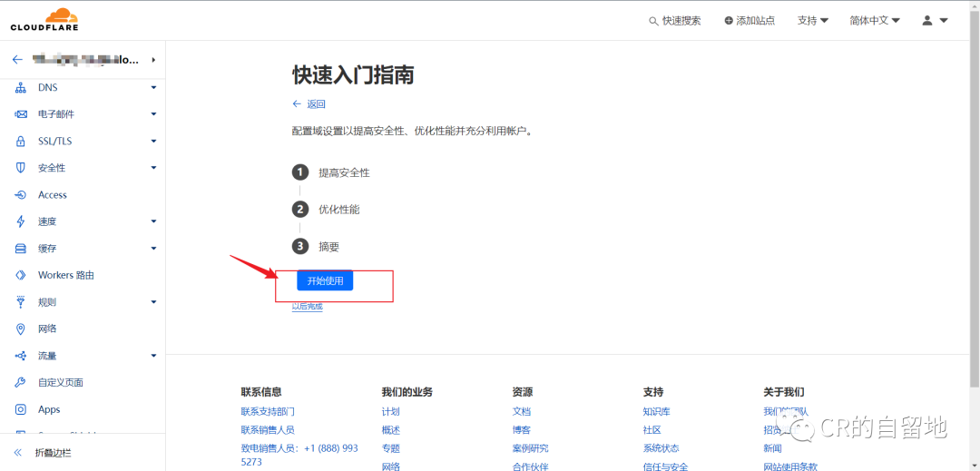Click the 开始使用 button

[325, 281]
